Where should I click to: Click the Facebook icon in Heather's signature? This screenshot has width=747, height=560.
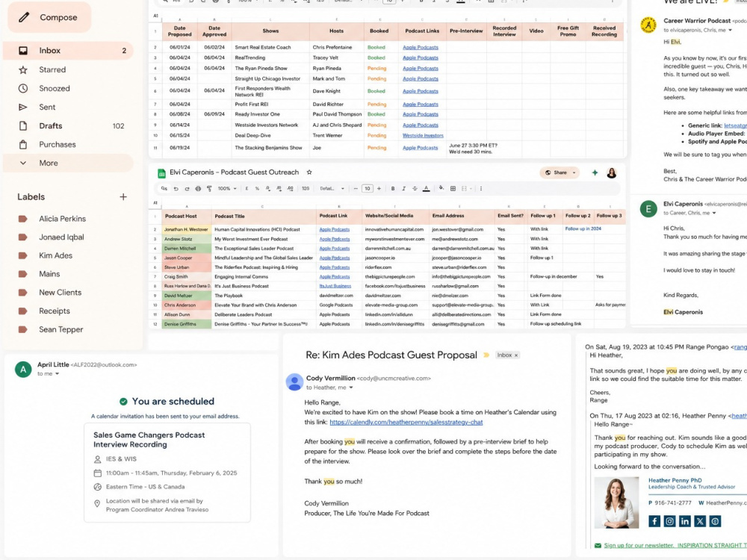click(654, 521)
